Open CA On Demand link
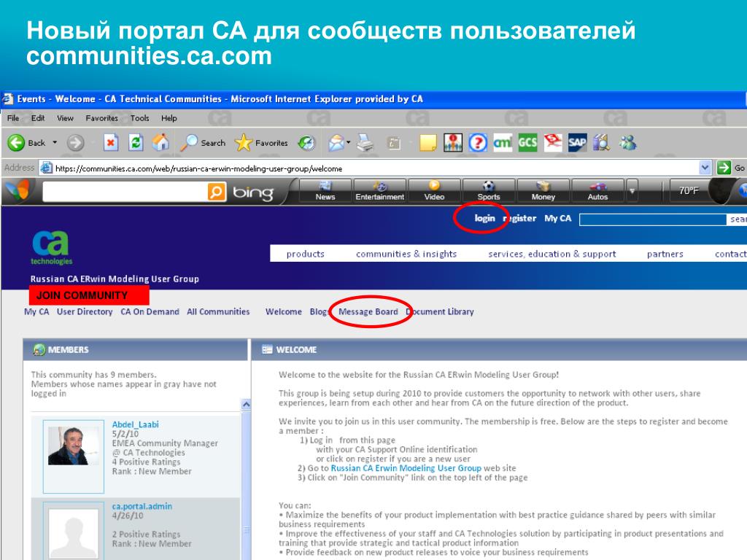Viewport: 747px width, 560px height. click(150, 311)
